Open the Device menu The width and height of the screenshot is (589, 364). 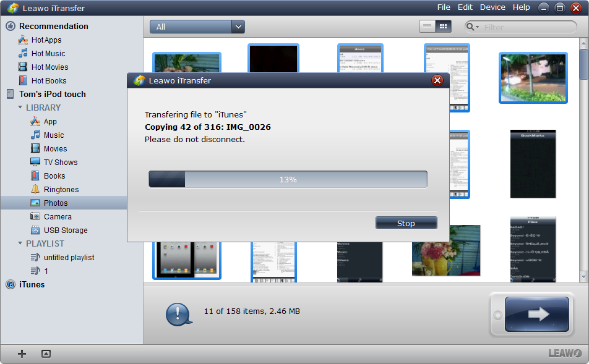pyautogui.click(x=492, y=7)
